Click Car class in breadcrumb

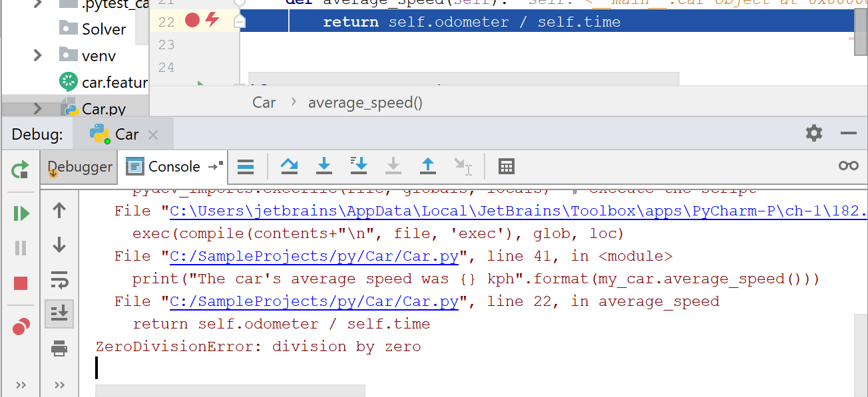(264, 102)
